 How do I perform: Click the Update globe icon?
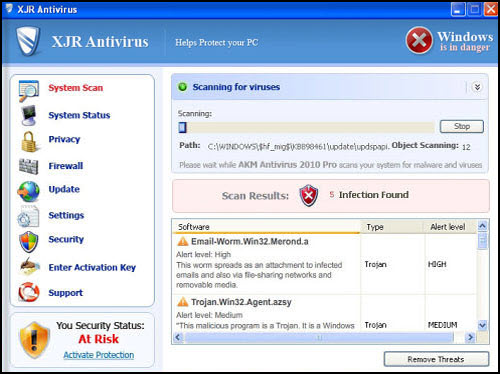pyautogui.click(x=29, y=192)
